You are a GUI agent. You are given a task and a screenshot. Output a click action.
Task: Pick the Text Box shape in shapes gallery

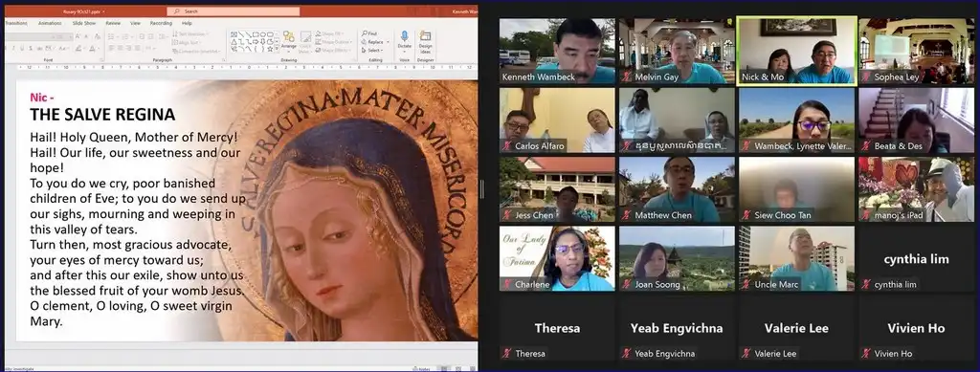pyautogui.click(x=234, y=34)
